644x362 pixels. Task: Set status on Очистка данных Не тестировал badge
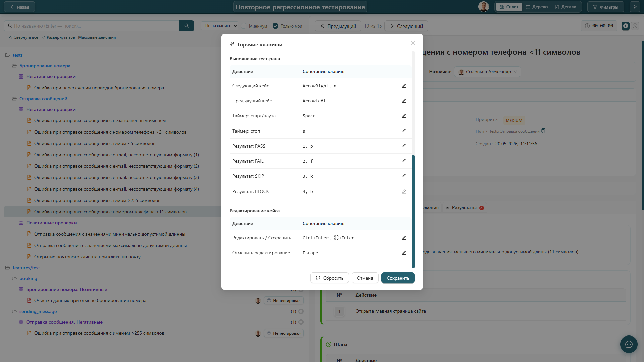point(284,301)
